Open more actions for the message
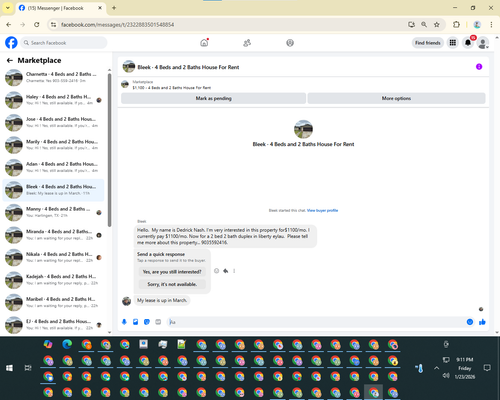Screen dimensions: 500x400 pyautogui.click(x=234, y=271)
